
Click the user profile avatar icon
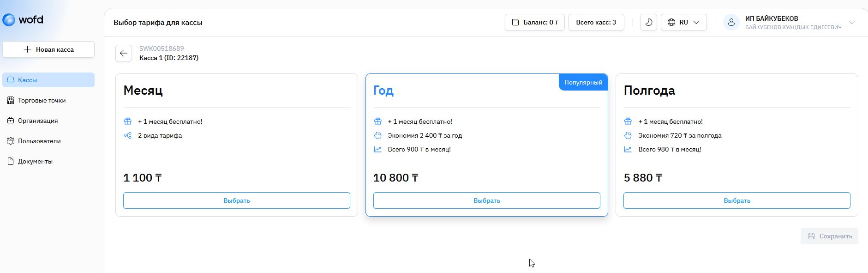tap(731, 22)
